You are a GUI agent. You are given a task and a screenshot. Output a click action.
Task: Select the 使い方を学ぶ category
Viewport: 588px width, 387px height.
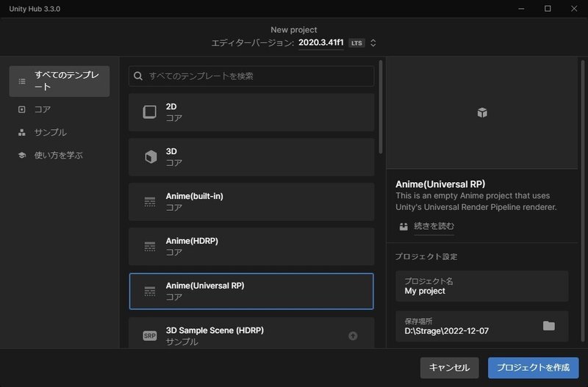(60, 155)
